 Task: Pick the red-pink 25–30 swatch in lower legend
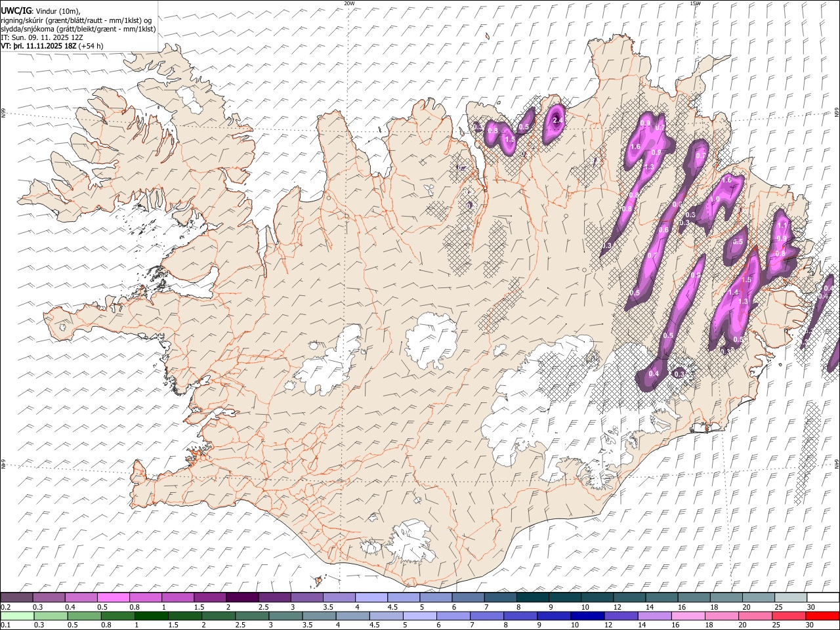point(788,616)
